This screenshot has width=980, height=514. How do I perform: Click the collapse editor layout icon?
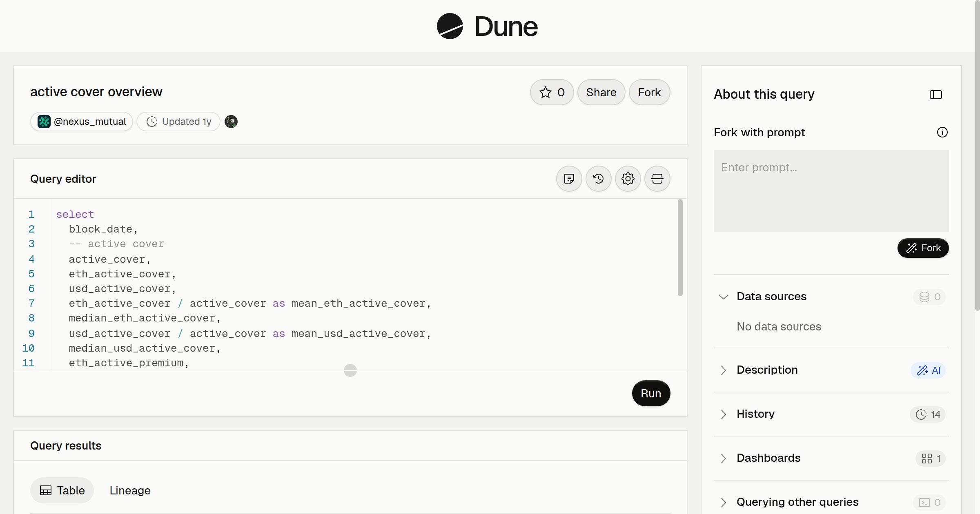click(657, 179)
